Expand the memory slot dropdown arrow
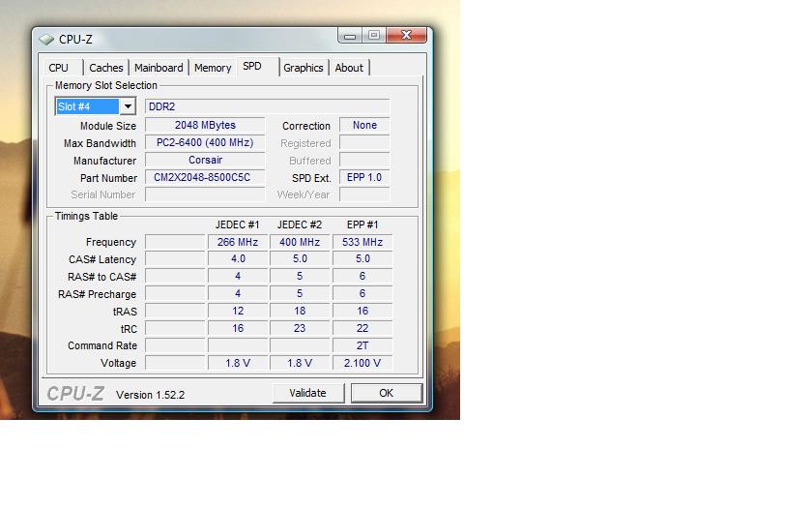 tap(128, 106)
